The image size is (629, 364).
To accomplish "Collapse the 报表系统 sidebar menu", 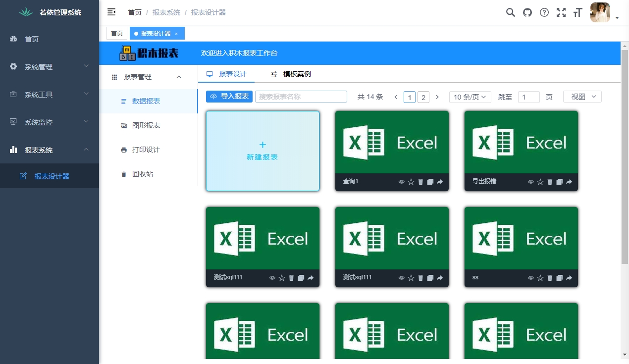I will pos(50,150).
